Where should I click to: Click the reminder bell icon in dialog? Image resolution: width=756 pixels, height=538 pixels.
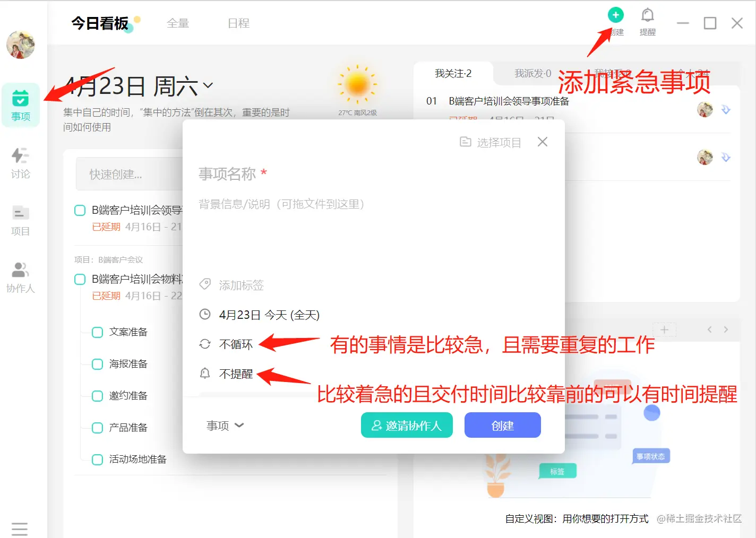pyautogui.click(x=205, y=374)
